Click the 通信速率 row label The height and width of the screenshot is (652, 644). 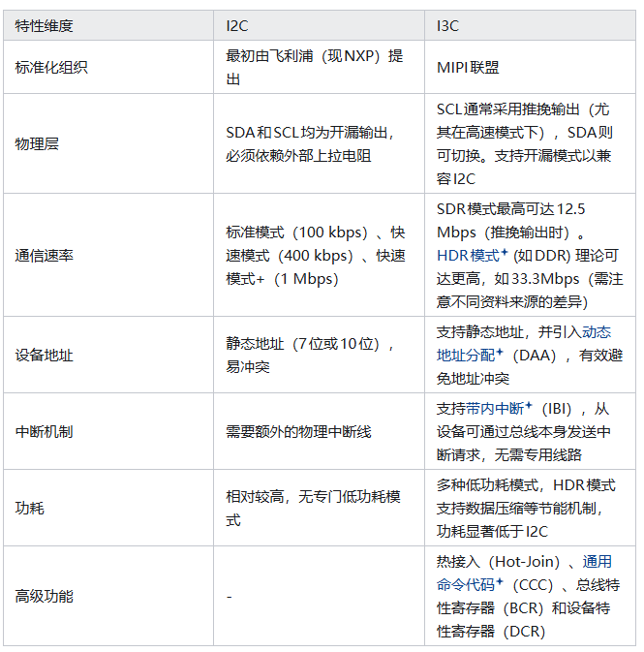(44, 256)
